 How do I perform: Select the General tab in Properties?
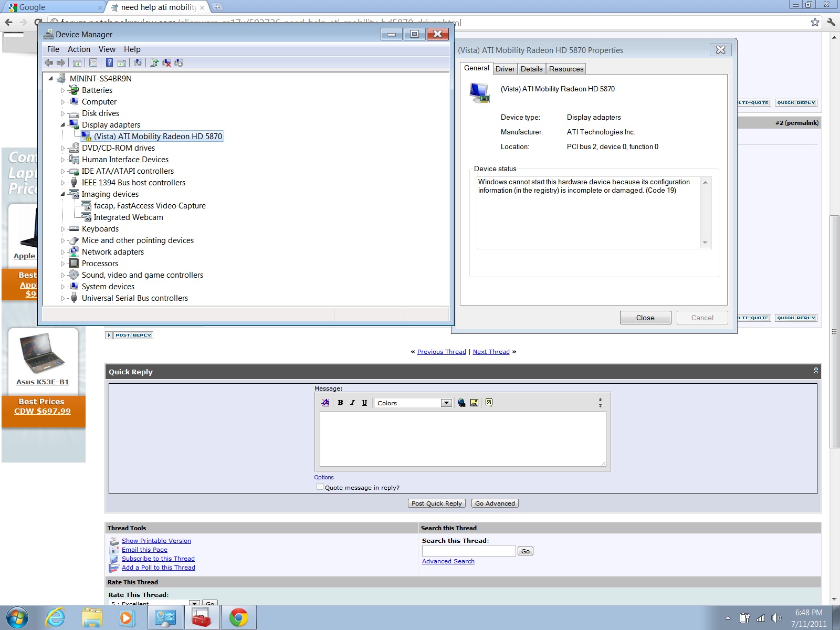(x=477, y=68)
